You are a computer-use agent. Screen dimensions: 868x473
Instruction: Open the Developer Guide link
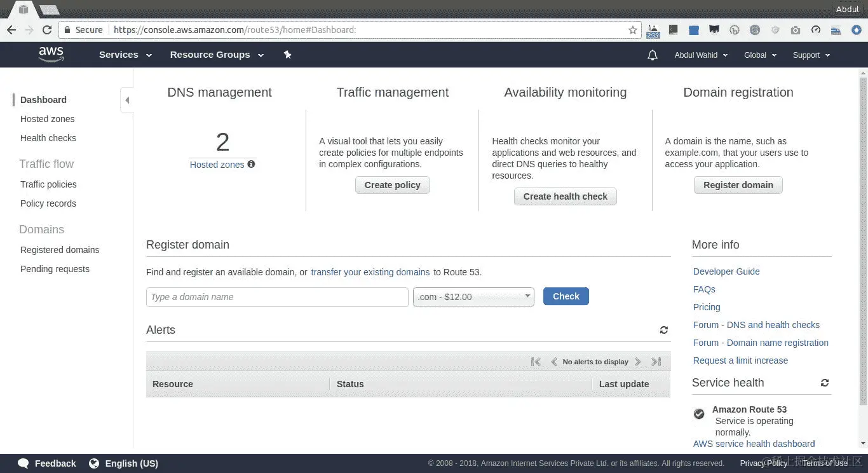pyautogui.click(x=726, y=271)
